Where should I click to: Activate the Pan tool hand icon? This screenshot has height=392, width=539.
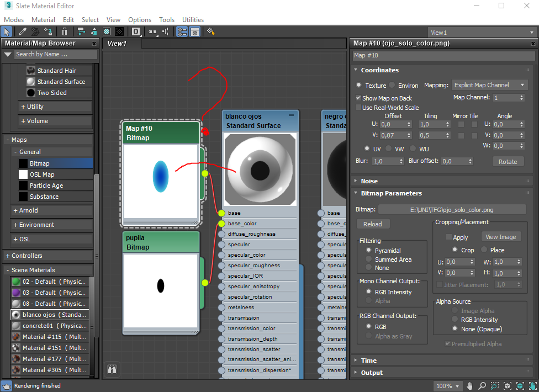tap(469, 386)
